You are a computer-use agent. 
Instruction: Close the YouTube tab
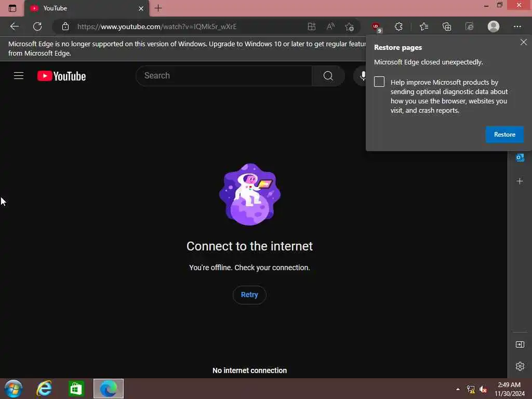141,8
